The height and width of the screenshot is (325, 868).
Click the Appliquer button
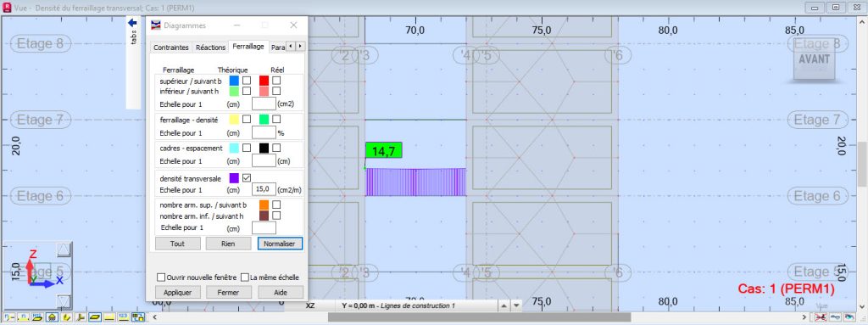click(178, 292)
